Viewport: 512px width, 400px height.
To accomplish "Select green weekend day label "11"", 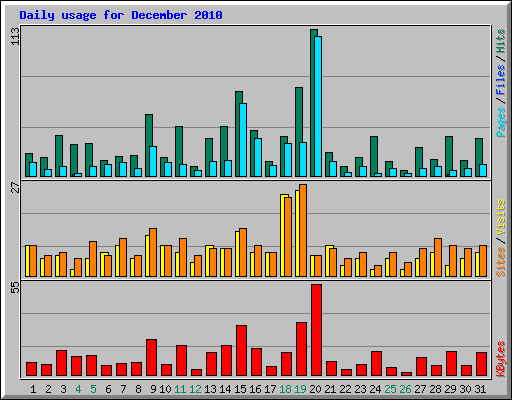I will 180,389.
